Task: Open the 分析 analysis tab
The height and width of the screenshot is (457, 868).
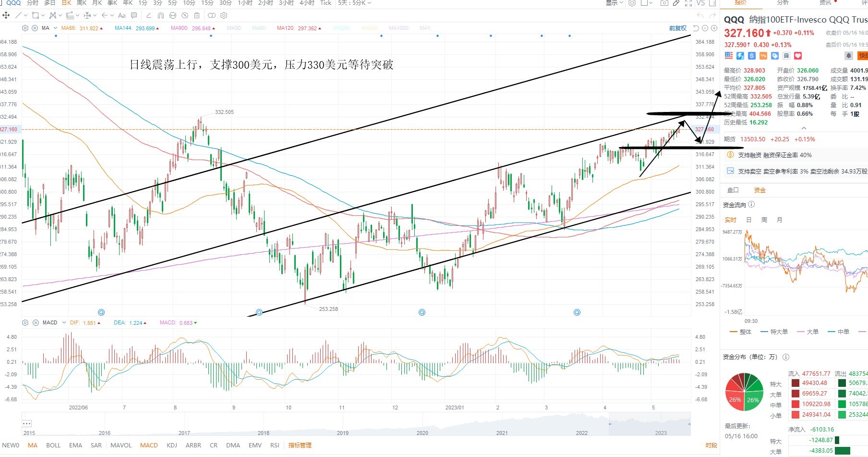Action: tap(783, 3)
